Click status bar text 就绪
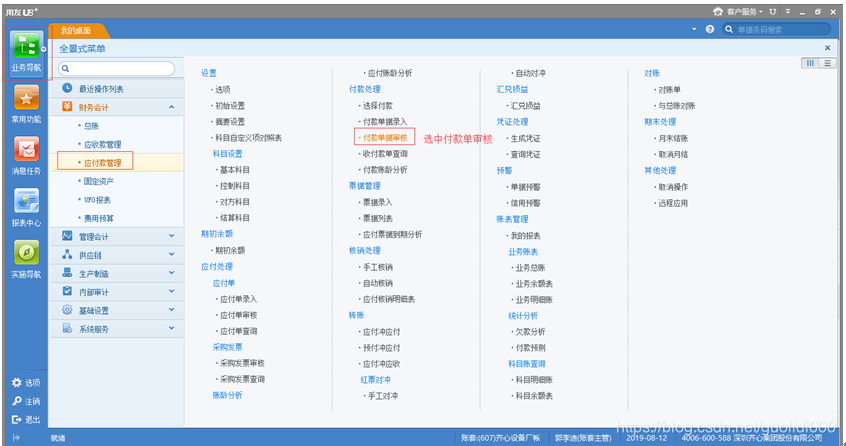This screenshot has width=846, height=446. tap(58, 438)
